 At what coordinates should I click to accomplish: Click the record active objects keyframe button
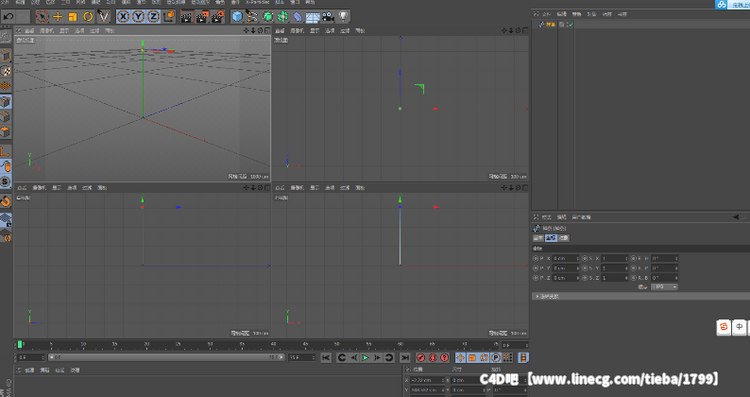click(x=421, y=357)
